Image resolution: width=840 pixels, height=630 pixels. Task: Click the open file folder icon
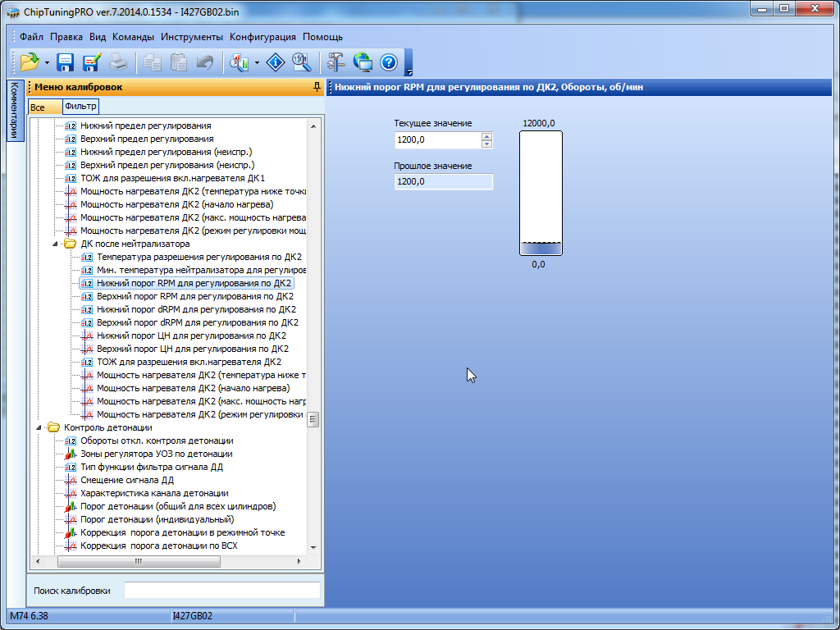pyautogui.click(x=30, y=62)
